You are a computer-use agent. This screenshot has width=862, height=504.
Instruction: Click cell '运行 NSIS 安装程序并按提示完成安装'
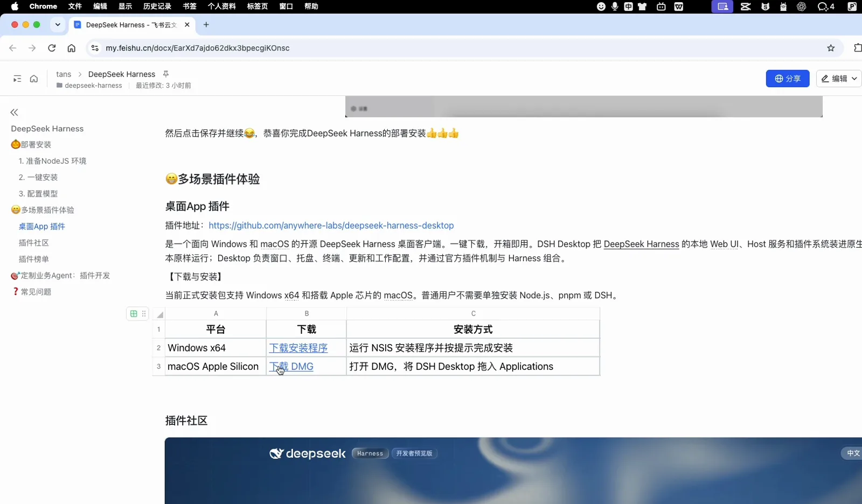tap(473, 348)
